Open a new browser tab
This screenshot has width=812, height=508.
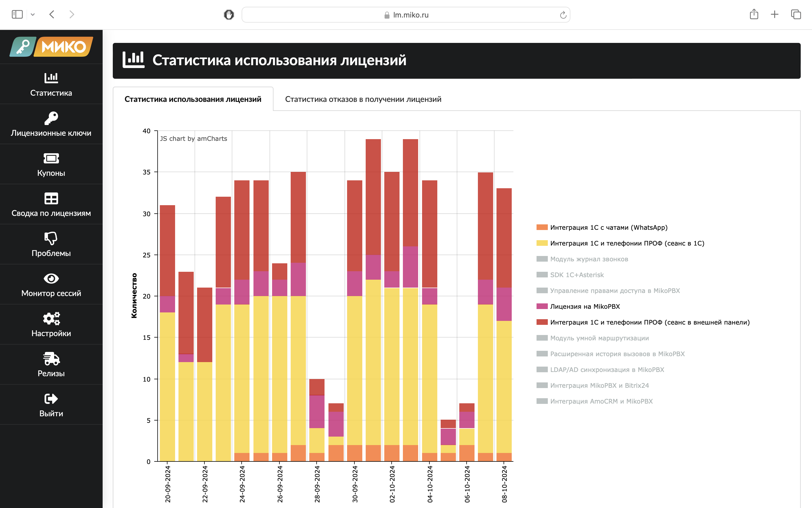[x=775, y=14]
